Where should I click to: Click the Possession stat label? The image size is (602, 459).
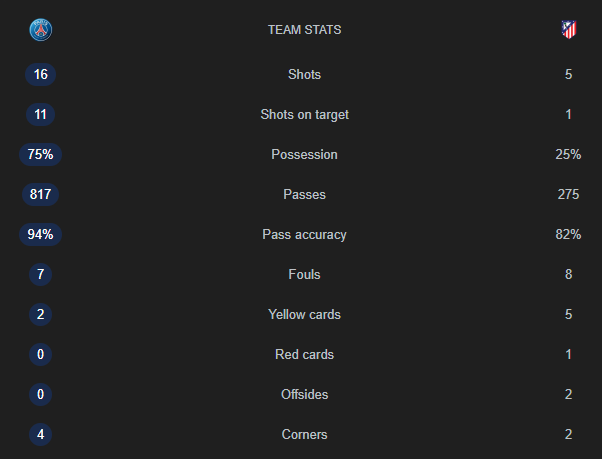pos(304,154)
